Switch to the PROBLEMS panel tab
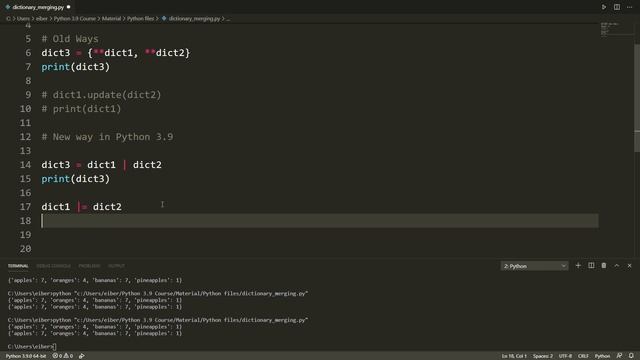This screenshot has width=640, height=360. coord(89,266)
